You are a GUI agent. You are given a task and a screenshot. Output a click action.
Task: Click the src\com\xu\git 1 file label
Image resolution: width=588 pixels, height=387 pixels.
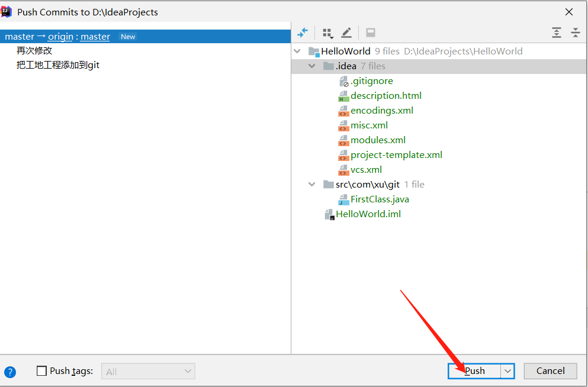(380, 184)
